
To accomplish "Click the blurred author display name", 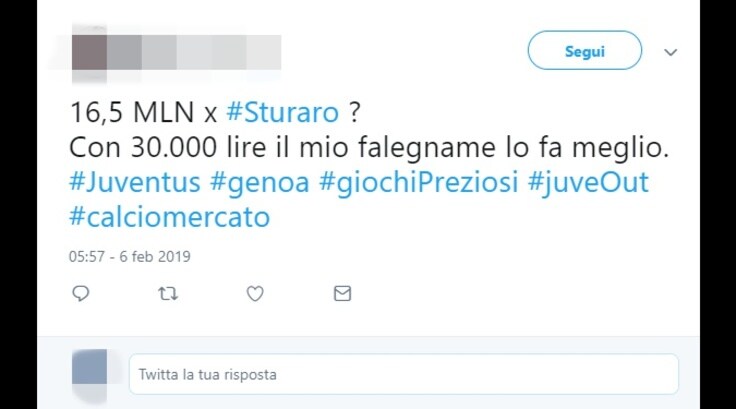I will pyautogui.click(x=194, y=52).
